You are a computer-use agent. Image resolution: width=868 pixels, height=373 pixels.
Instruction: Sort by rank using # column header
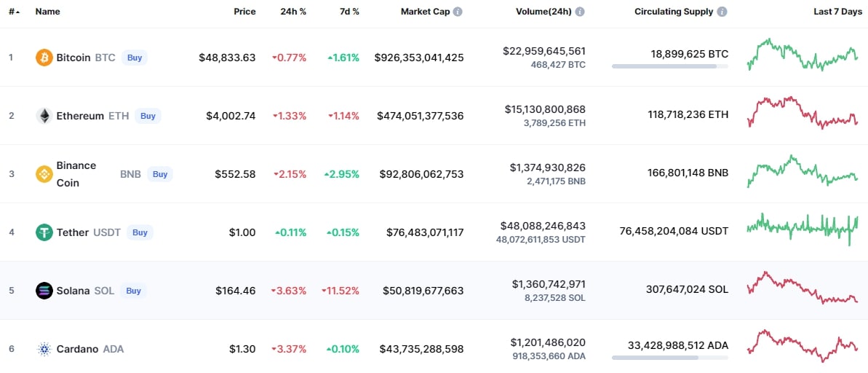(x=14, y=12)
